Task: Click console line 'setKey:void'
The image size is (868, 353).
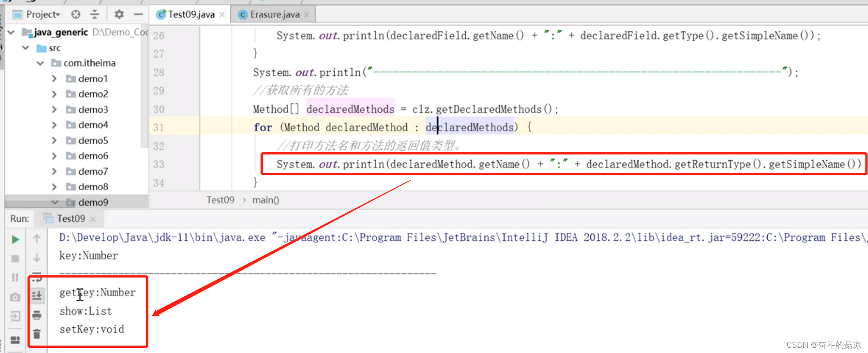Action: coord(92,329)
